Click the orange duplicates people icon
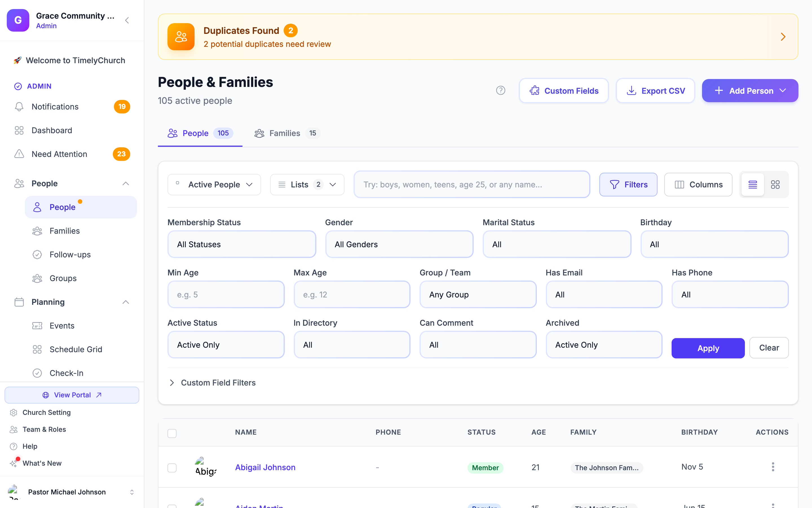 click(181, 37)
